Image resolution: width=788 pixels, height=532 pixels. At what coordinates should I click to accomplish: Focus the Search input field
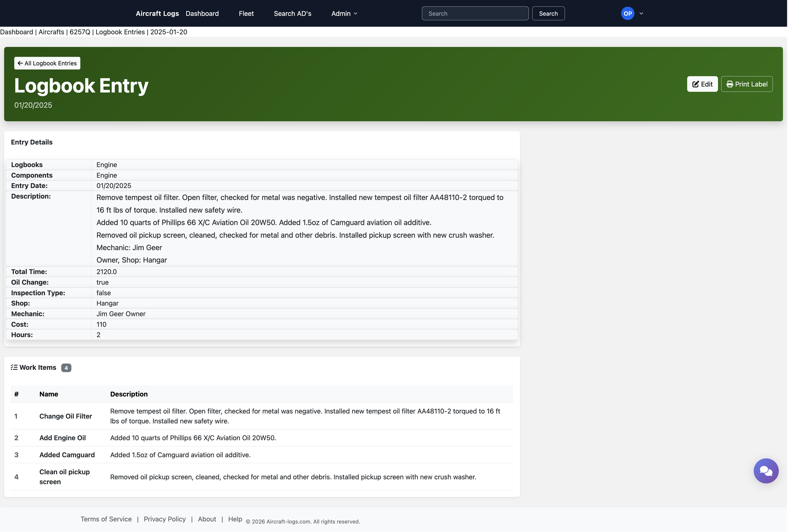[x=475, y=14]
